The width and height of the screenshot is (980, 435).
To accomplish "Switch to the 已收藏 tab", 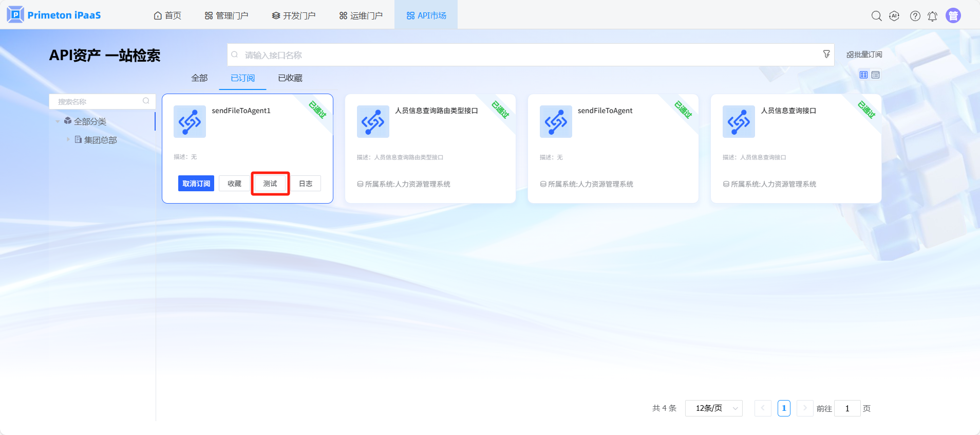I will tap(290, 78).
